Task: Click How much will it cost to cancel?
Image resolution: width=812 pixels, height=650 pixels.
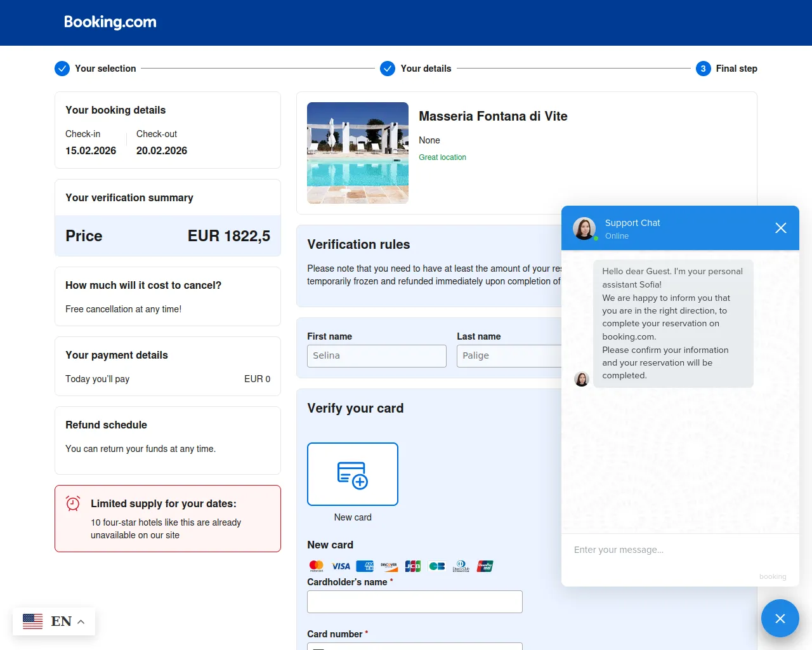Action: tap(143, 285)
